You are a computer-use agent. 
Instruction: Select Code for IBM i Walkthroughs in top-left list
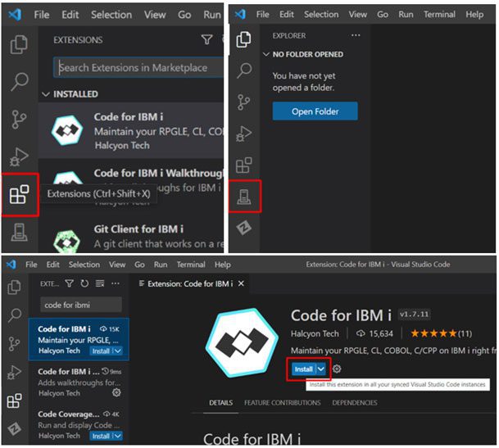pyautogui.click(x=131, y=187)
